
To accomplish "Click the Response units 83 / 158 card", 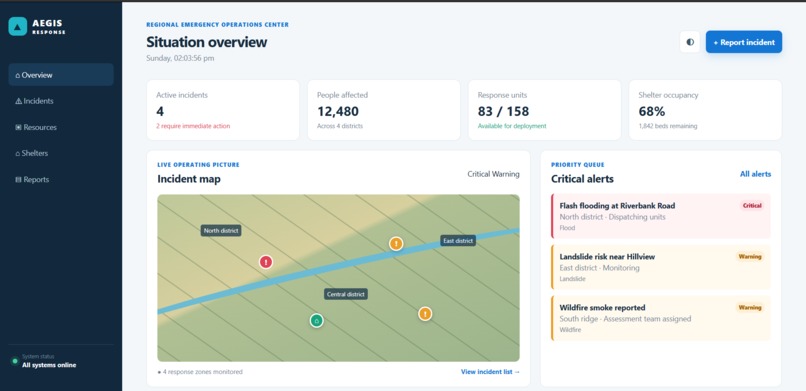I will pyautogui.click(x=544, y=110).
